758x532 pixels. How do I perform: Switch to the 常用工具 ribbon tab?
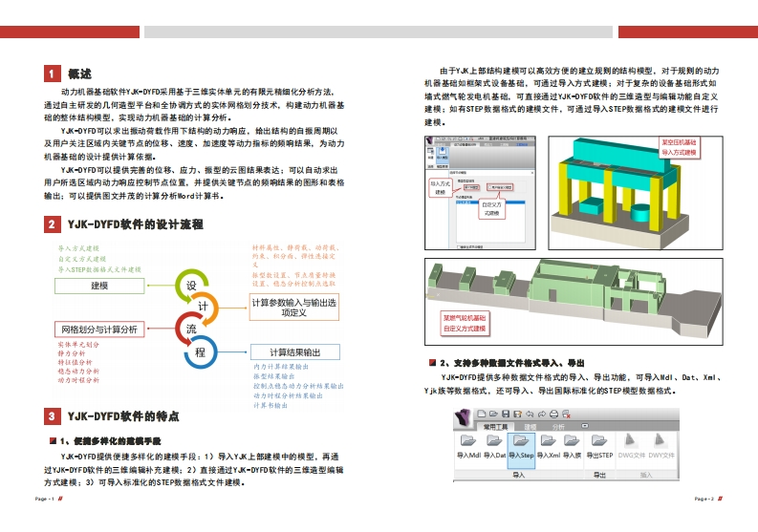coord(498,426)
